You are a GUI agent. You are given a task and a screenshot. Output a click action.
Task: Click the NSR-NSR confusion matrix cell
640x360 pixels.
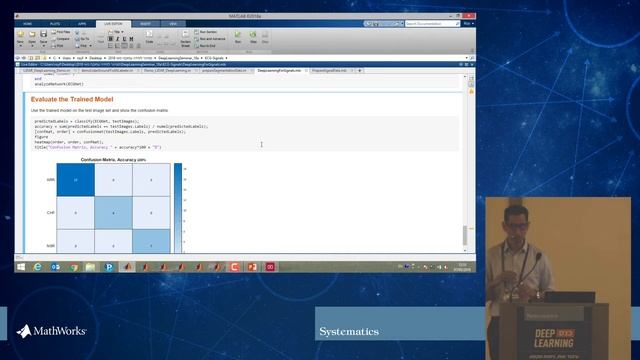(151, 241)
